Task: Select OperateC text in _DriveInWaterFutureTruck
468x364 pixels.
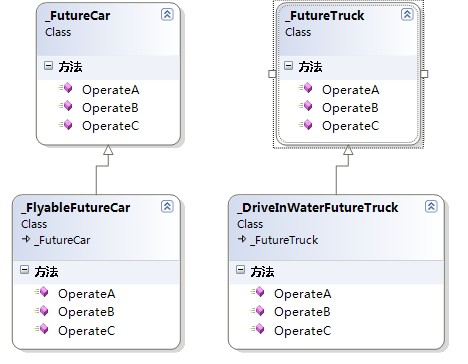Action: 303,331
